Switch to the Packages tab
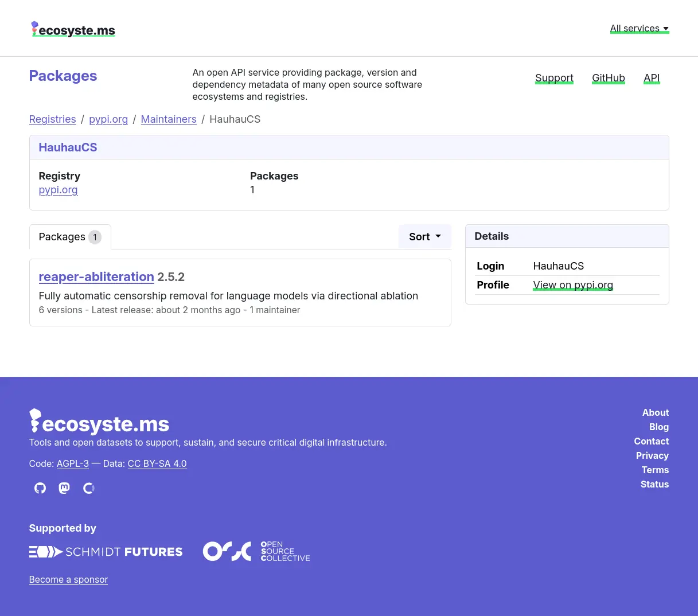Screen dimensions: 698x616 (69, 236)
